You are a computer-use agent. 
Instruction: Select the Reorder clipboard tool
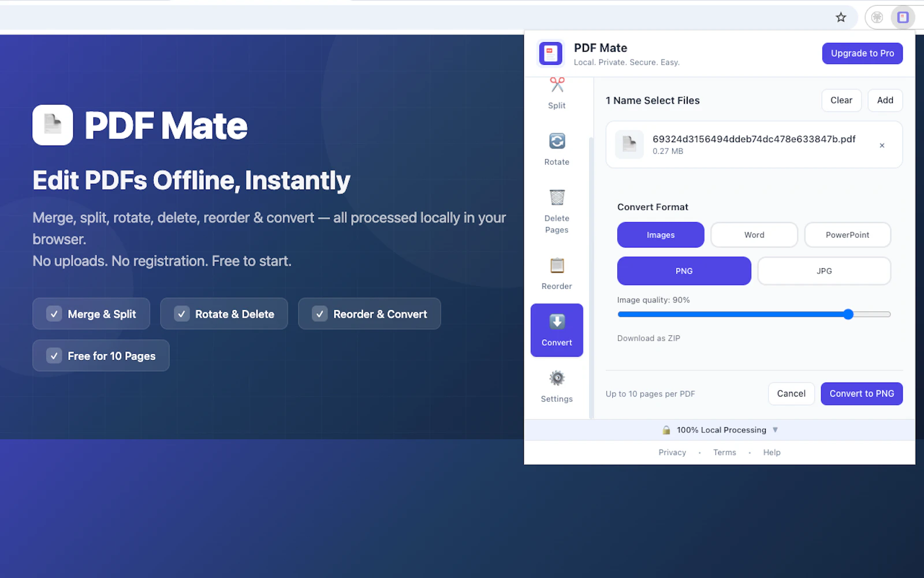click(557, 273)
